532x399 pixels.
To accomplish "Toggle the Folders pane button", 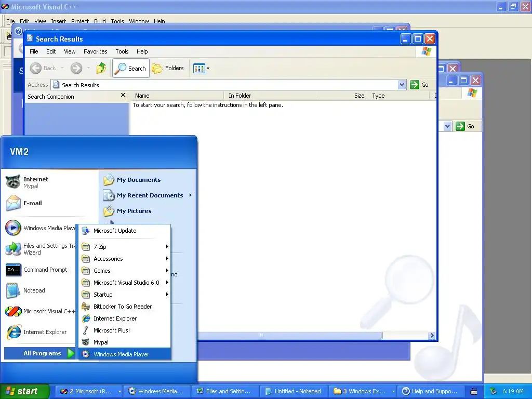I will point(168,68).
